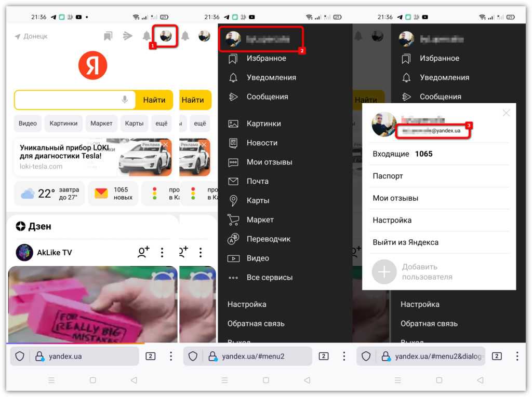The image size is (532, 397).
Task: Tap Добавить пользователя plus button
Action: [384, 271]
